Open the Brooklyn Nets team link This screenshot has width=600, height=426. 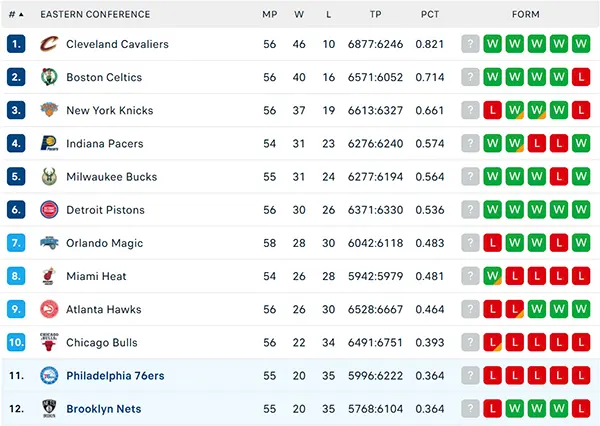104,409
